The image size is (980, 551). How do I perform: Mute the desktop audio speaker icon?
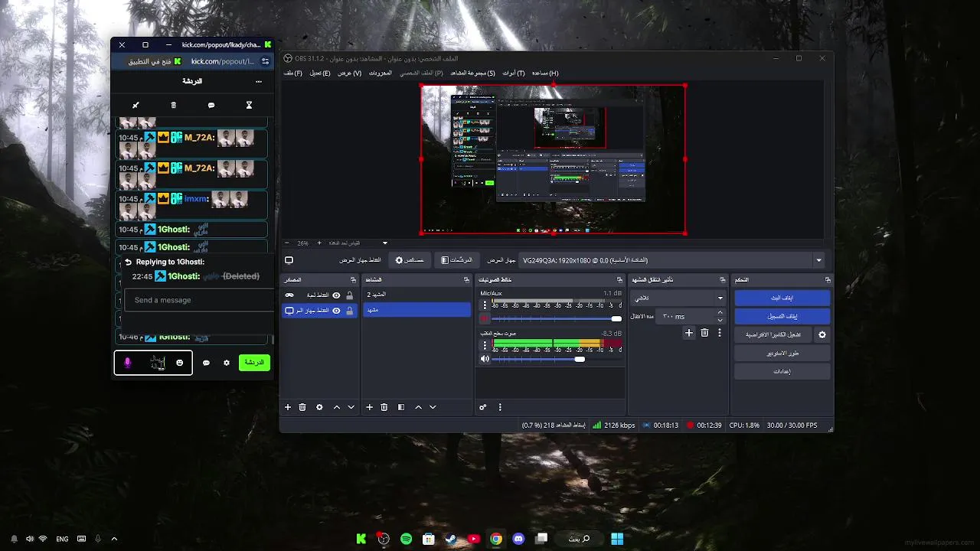[x=485, y=359]
